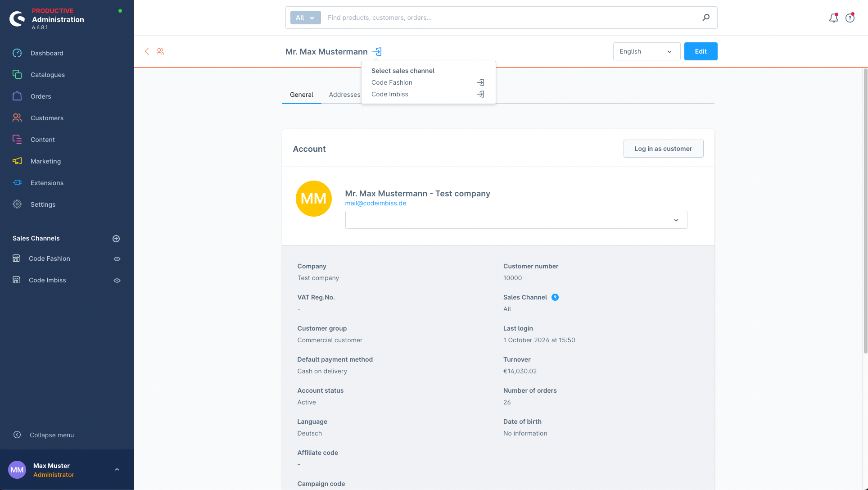
Task: Click the search magnifier icon
Action: click(x=706, y=18)
